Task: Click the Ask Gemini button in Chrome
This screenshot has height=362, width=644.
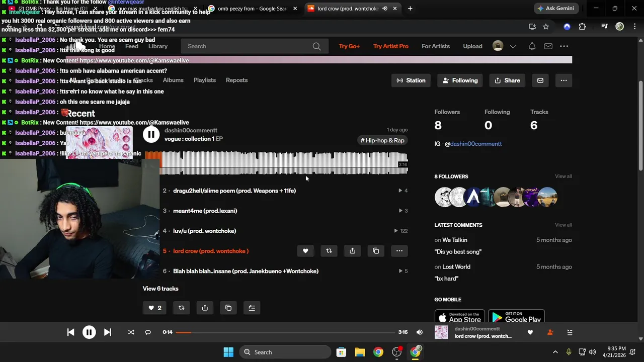Action: tap(556, 9)
